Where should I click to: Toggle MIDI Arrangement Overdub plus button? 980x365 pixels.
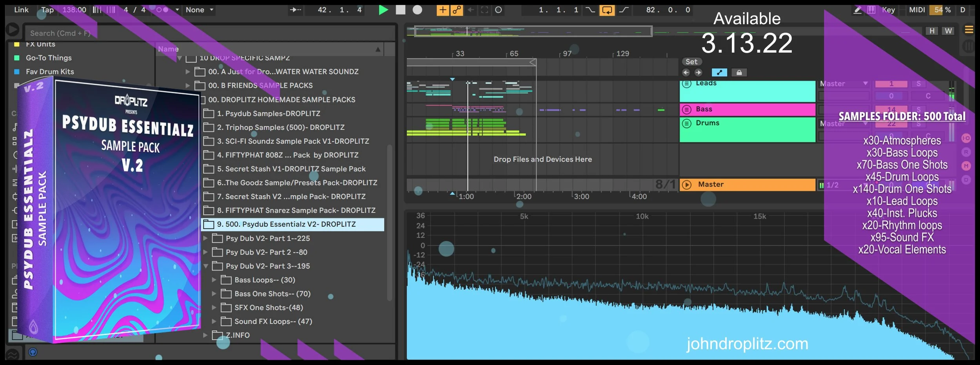point(443,10)
